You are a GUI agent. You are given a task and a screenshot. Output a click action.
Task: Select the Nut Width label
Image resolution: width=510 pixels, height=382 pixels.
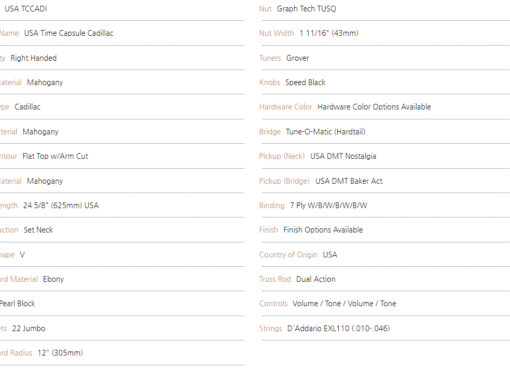click(277, 33)
